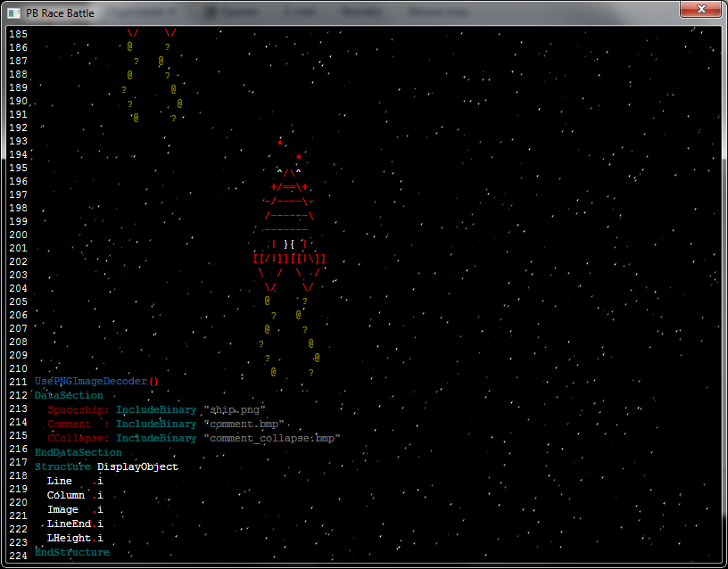Image resolution: width=728 pixels, height=569 pixels.
Task: Click the DisplayObject structure name
Action: pos(137,467)
